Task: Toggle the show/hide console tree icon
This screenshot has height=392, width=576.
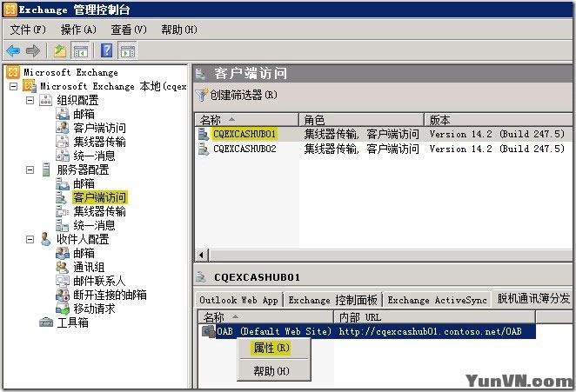Action: tap(81, 50)
